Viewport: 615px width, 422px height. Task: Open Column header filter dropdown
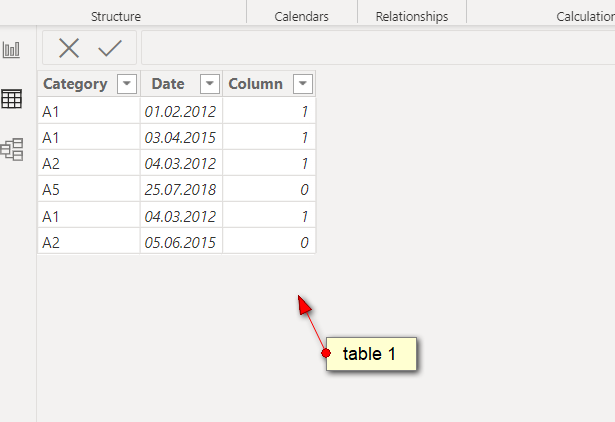tap(302, 84)
